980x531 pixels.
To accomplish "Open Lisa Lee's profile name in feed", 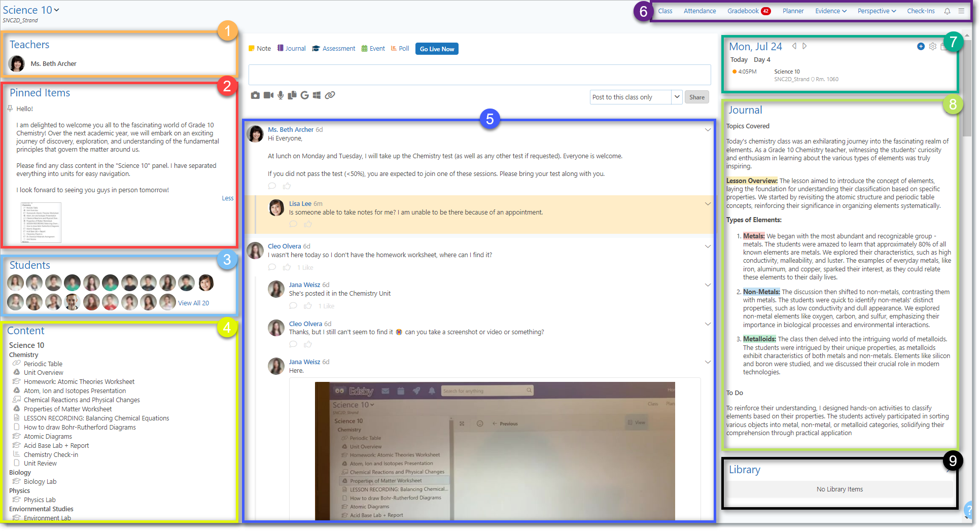I will [x=300, y=204].
